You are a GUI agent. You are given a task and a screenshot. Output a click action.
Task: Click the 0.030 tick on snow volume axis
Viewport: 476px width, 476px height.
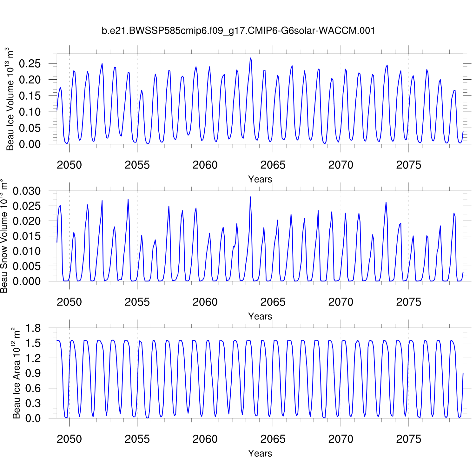27,191
